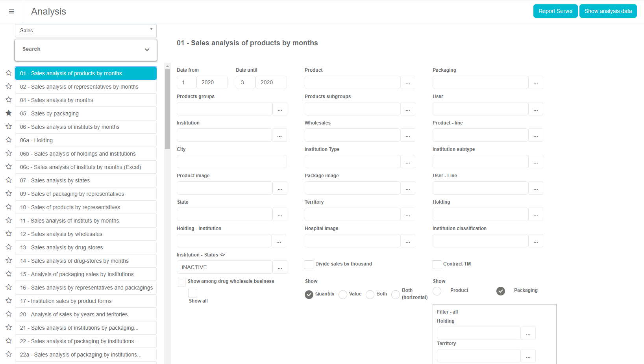
Task: Unfavorite the filled star for 05 - Sales by packaging
Action: (x=9, y=113)
